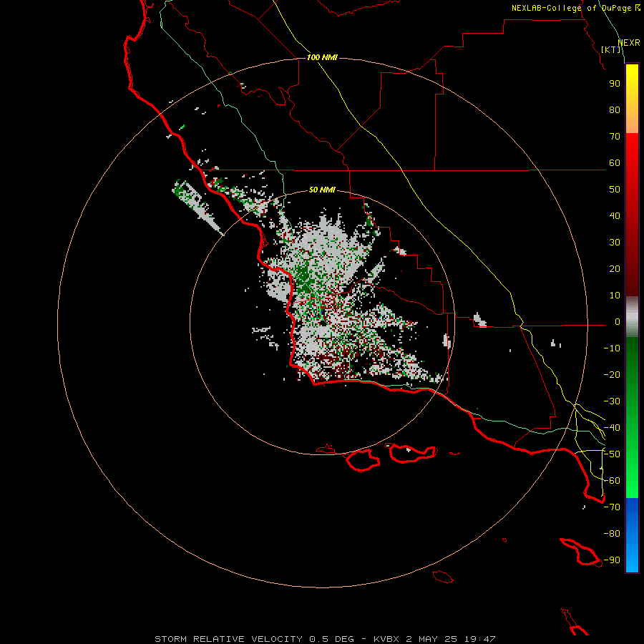Click the '70' label on the velocity scale
The height and width of the screenshot is (644, 644).
pos(615,137)
